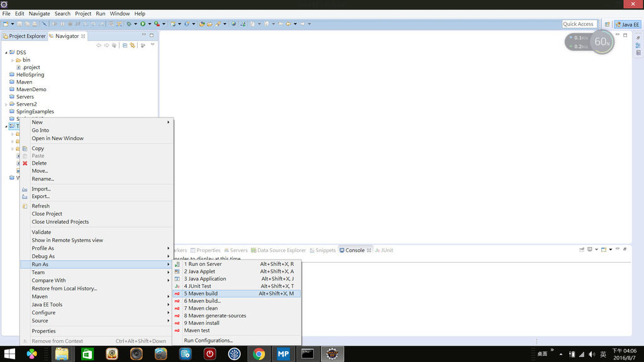Click the Quick Access search field
This screenshot has width=644, height=362.
click(579, 25)
